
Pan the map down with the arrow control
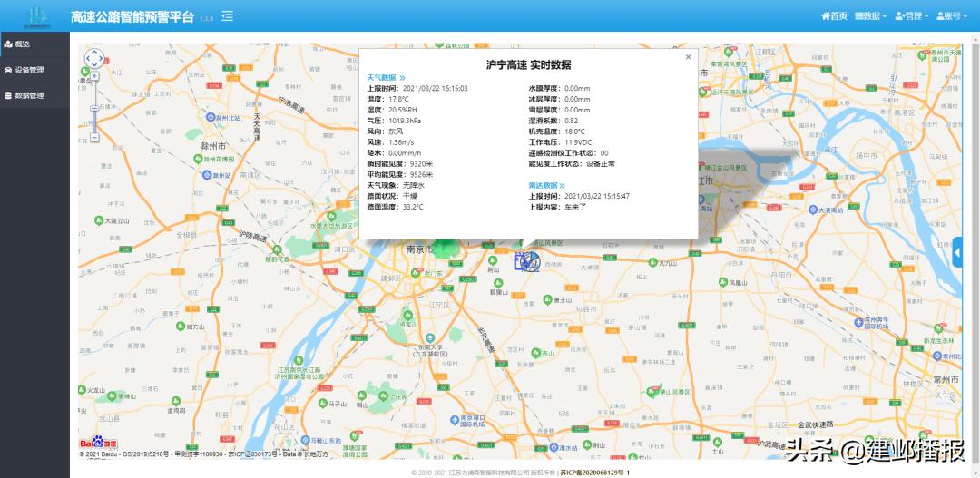pos(94,65)
